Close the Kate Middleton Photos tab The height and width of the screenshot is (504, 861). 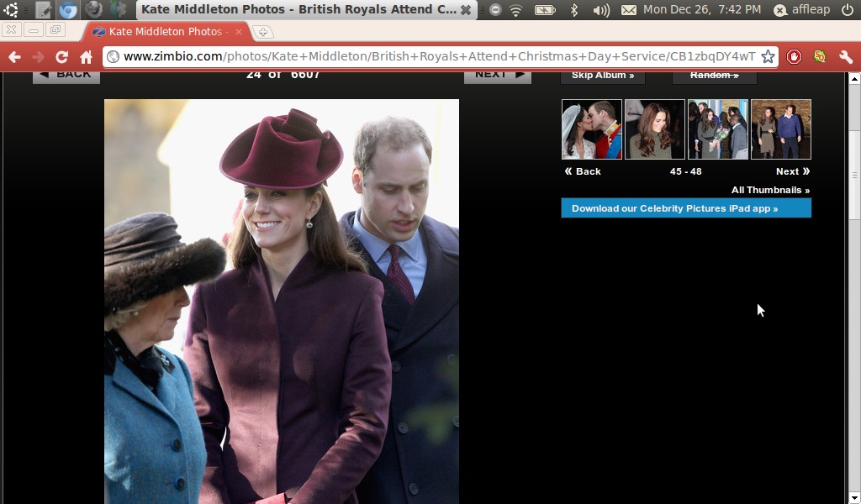(x=238, y=32)
